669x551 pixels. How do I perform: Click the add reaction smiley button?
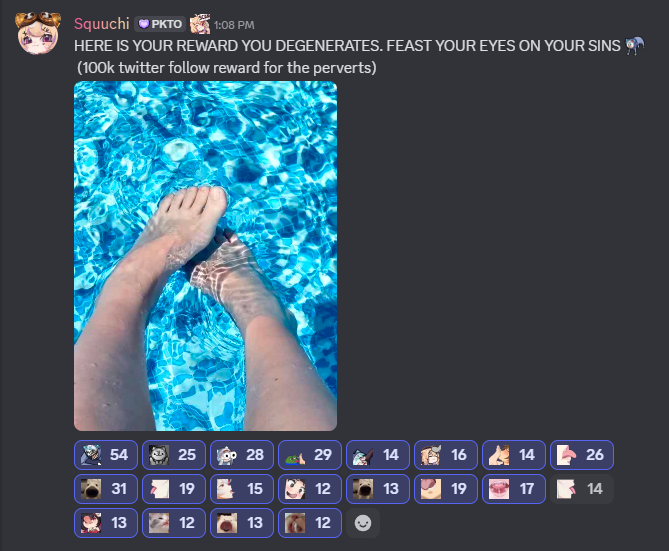[363, 523]
